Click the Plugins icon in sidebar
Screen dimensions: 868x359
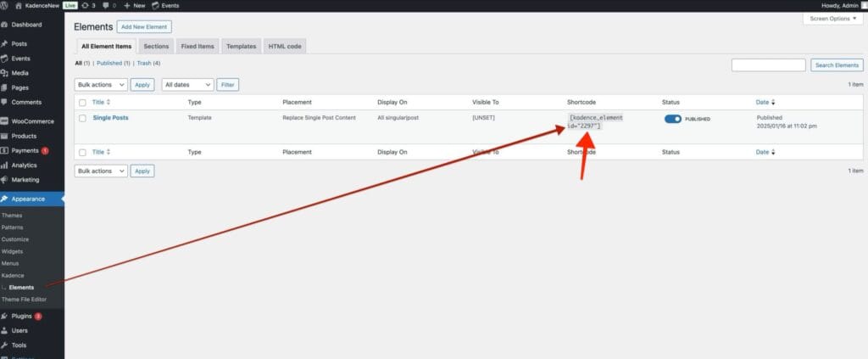[5, 316]
